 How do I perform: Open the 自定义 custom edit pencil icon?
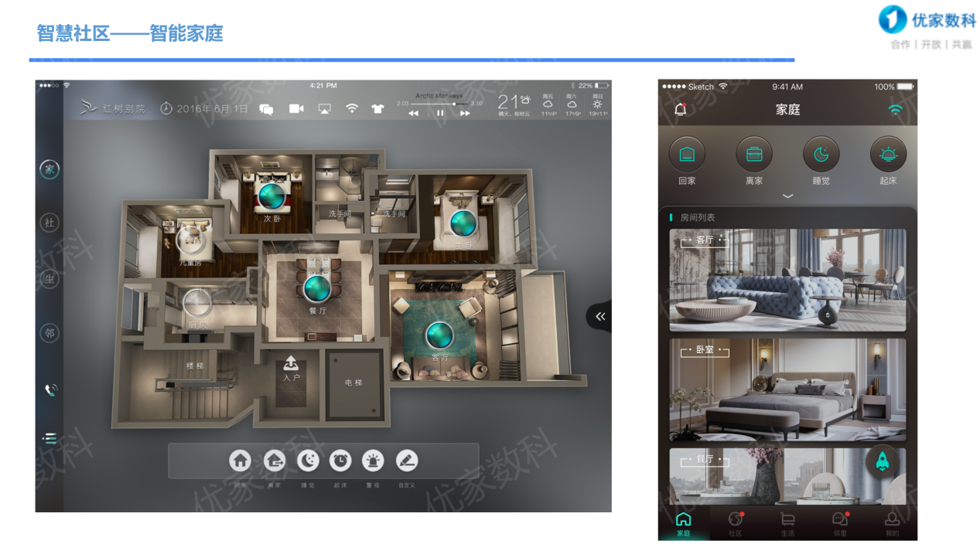coord(407,461)
